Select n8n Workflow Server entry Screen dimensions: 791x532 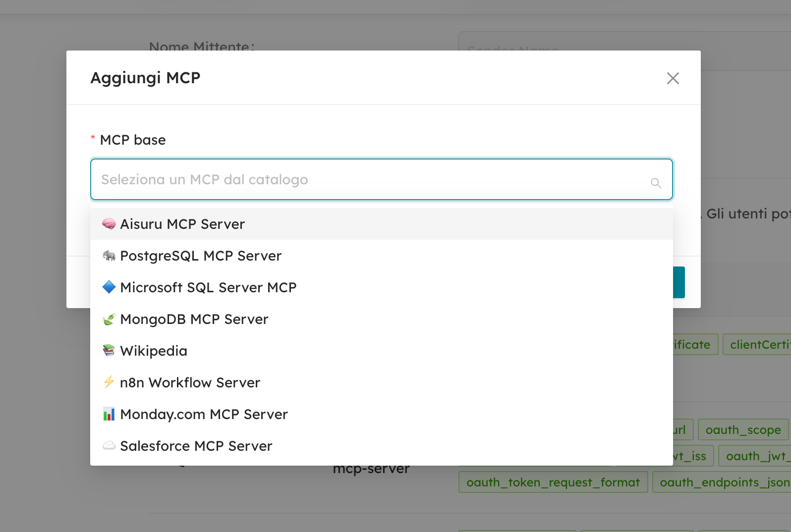381,382
